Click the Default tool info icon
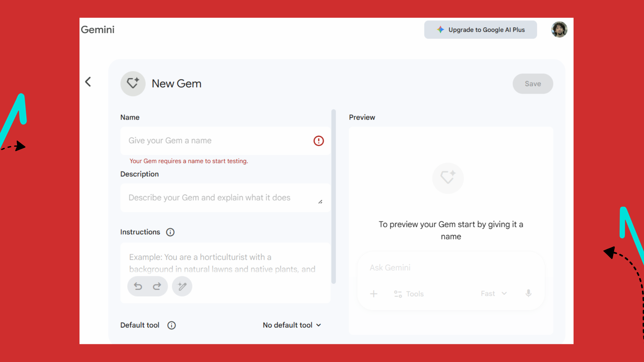 pos(171,325)
